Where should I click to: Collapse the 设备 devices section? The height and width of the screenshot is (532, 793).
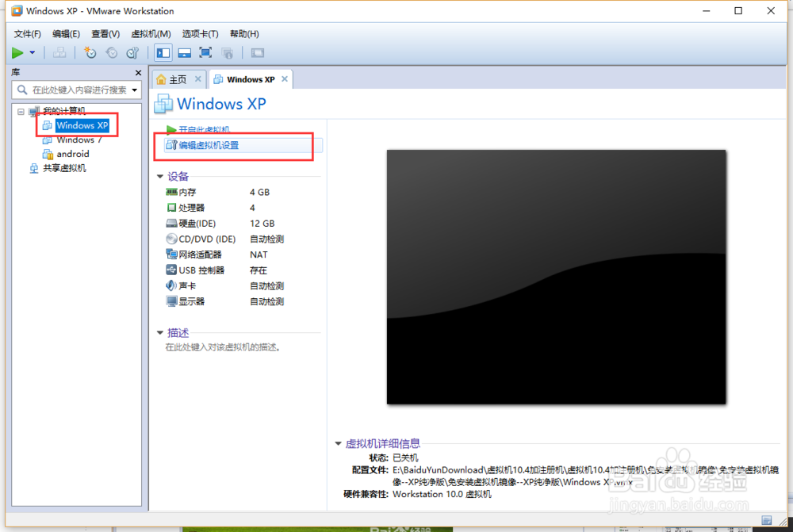click(160, 177)
